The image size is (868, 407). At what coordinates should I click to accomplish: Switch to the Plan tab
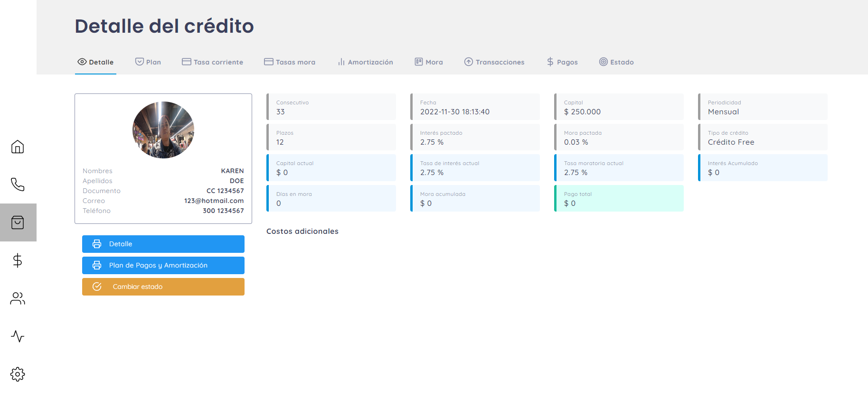pyautogui.click(x=148, y=62)
